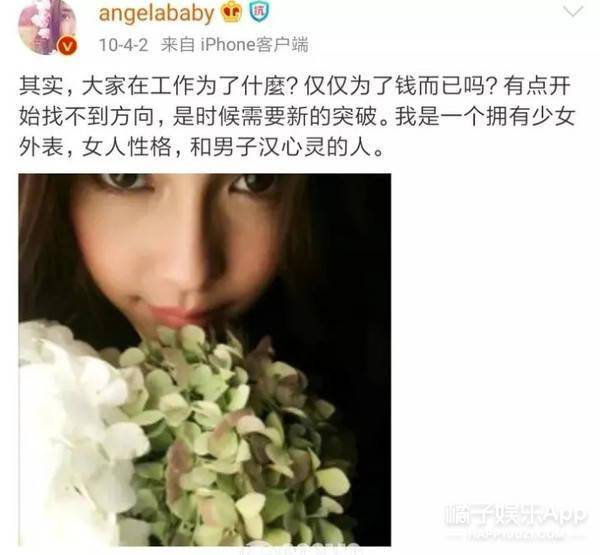
Task: Click the faint watermark below the photo
Action: click(302, 550)
